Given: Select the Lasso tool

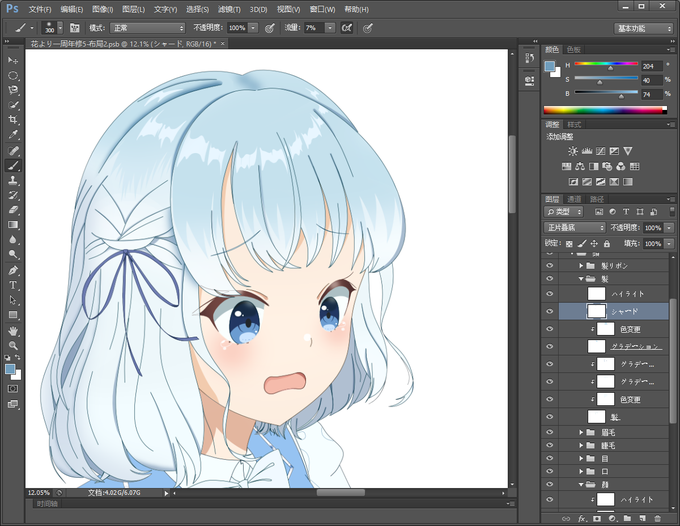Looking at the screenshot, I should tap(13, 90).
